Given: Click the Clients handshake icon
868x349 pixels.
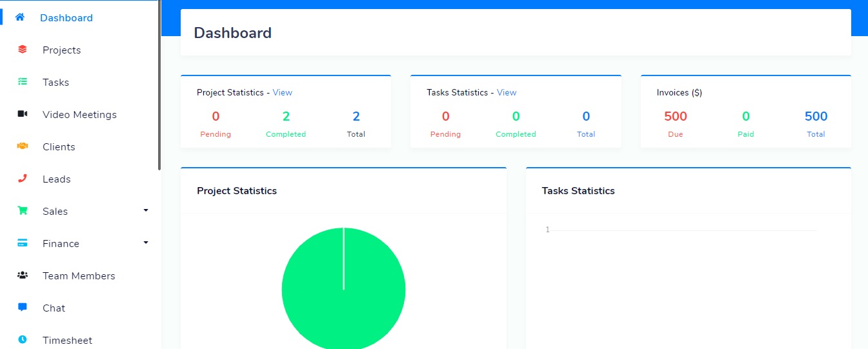Looking at the screenshot, I should pyautogui.click(x=23, y=146).
